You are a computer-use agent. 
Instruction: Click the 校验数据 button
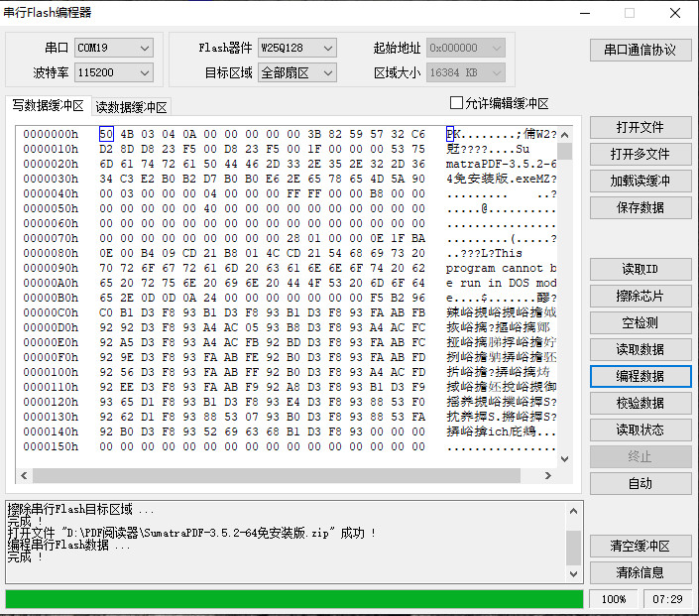coord(641,404)
